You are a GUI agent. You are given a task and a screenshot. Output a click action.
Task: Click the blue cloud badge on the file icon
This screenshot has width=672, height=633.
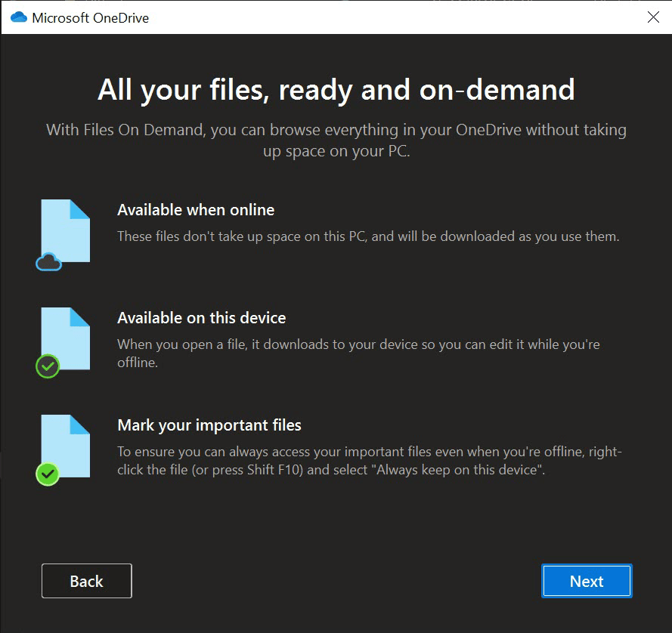[x=48, y=262]
